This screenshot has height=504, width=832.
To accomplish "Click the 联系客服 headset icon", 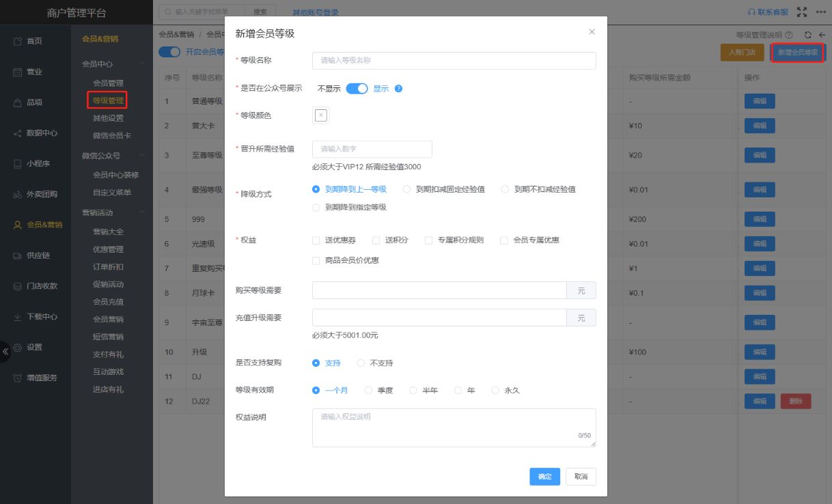I will point(751,12).
